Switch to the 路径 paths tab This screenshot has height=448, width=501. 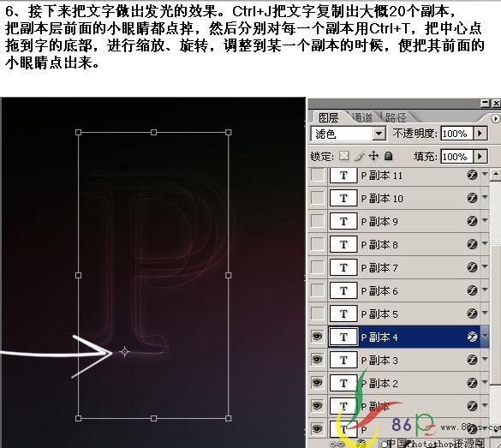396,117
